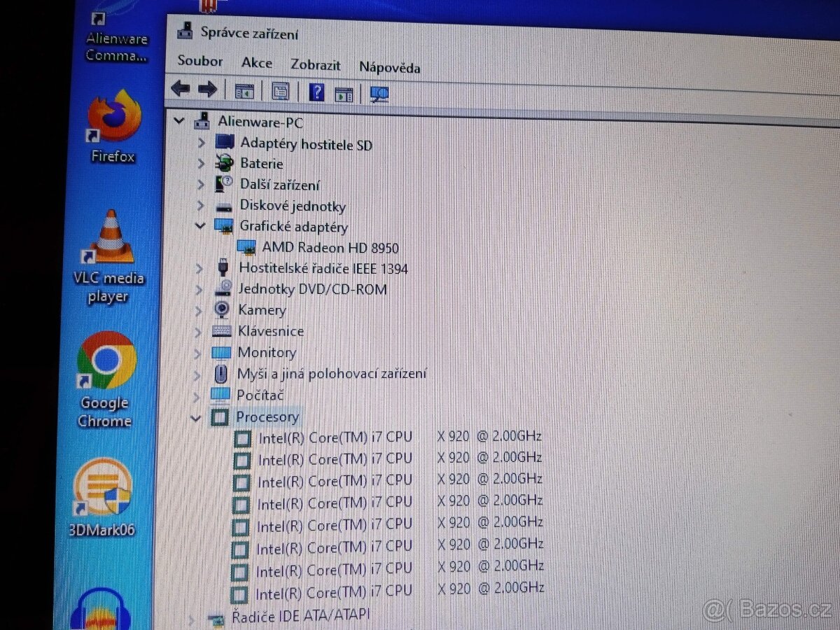Expand the Počítač node
Screen dimensions: 840x630
tap(197, 395)
